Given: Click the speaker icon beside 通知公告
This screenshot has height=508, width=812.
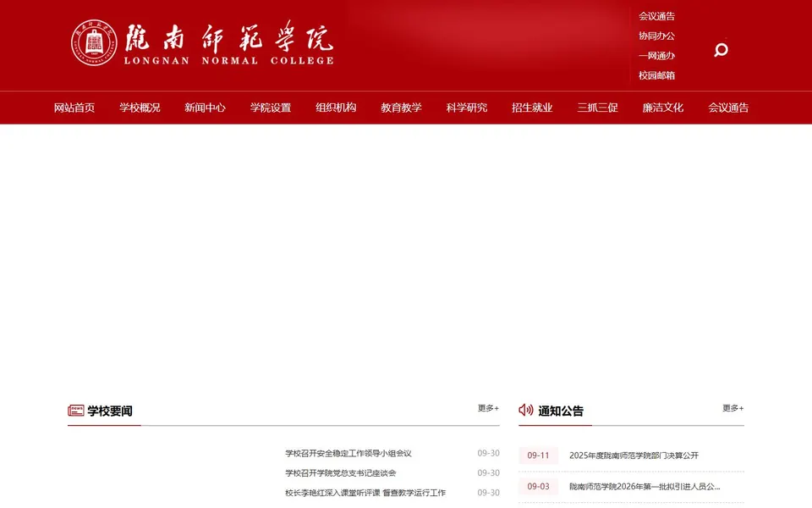Looking at the screenshot, I should [x=525, y=410].
